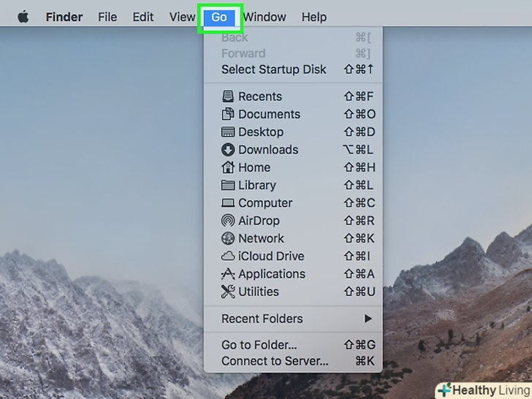
Task: Expand the Recent Folders submenu arrow
Action: [x=368, y=319]
